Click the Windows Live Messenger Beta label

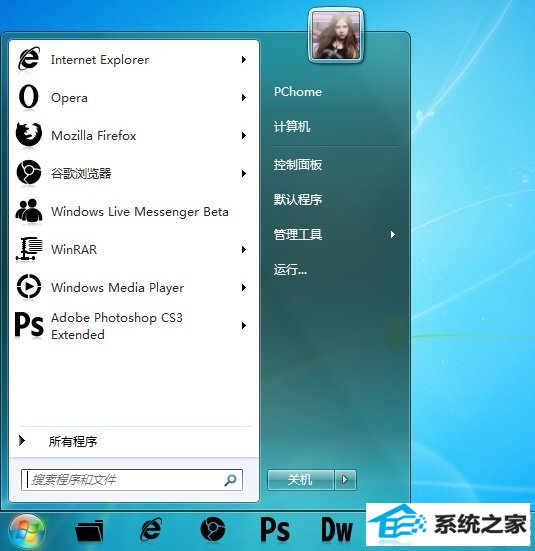(x=140, y=212)
